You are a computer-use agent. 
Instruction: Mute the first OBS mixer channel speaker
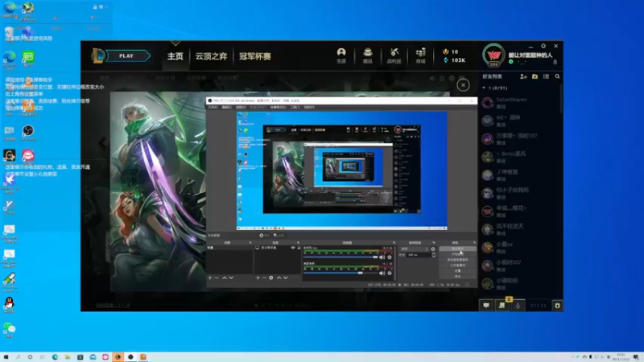[x=382, y=257]
